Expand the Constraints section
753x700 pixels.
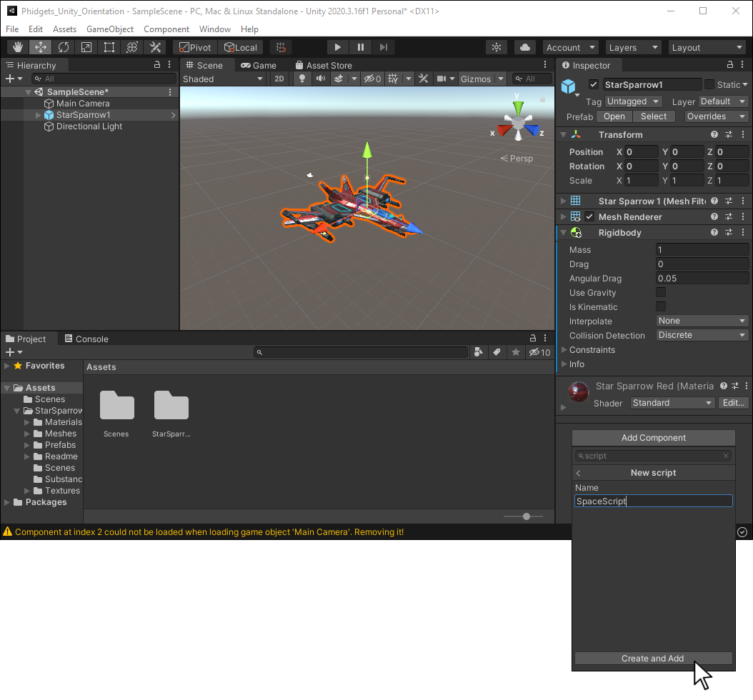pyautogui.click(x=564, y=349)
